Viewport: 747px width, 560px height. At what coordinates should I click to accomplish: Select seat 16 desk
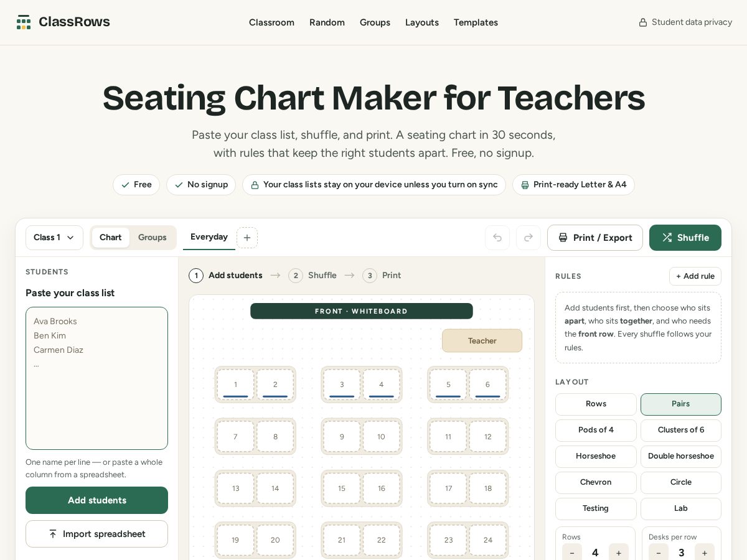(381, 488)
